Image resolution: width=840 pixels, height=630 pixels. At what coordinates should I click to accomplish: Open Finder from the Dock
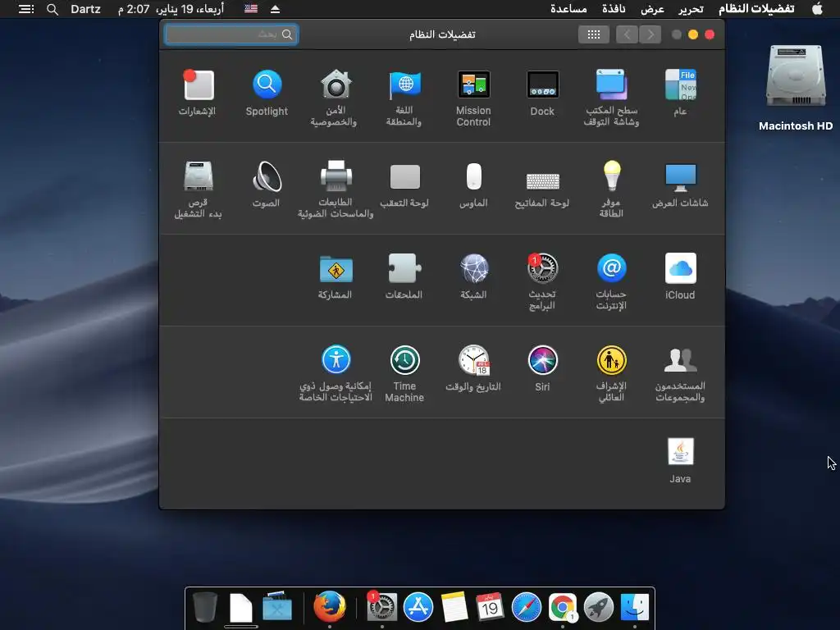pyautogui.click(x=635, y=607)
